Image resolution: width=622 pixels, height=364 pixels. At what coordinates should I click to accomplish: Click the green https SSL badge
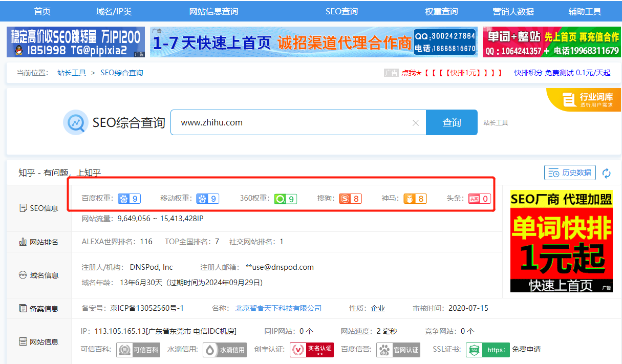488,350
